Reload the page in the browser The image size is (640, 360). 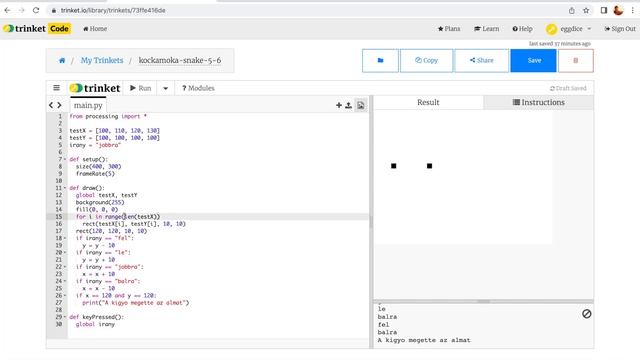[36, 10]
